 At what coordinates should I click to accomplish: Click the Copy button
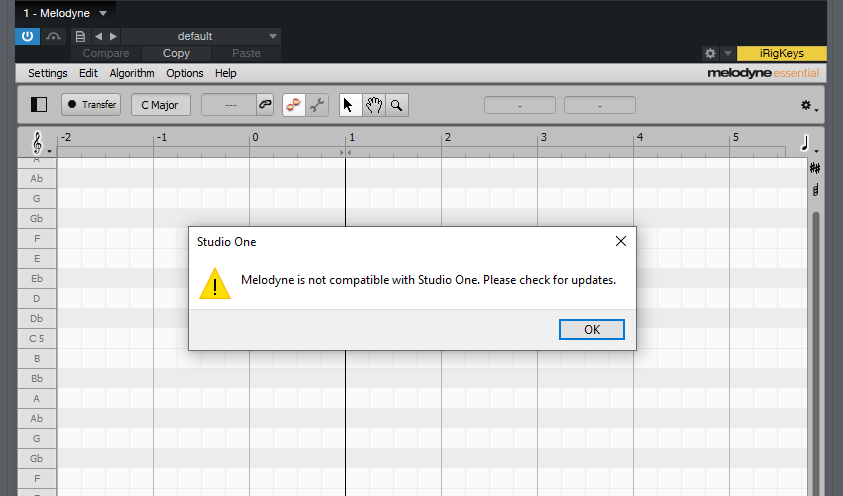click(176, 53)
